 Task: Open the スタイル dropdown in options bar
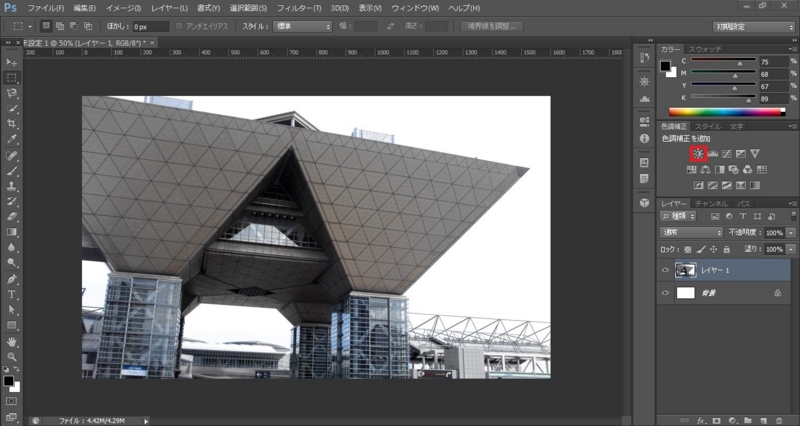pos(301,25)
